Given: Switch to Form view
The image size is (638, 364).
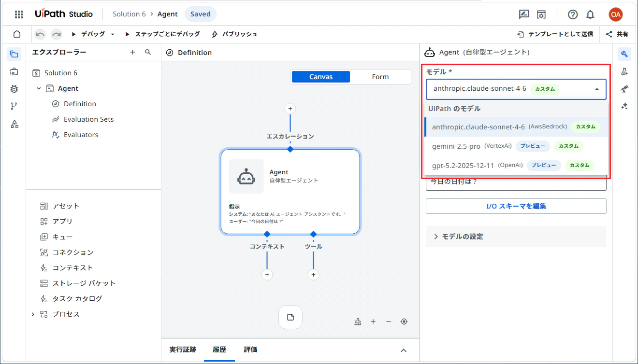Looking at the screenshot, I should pyautogui.click(x=380, y=77).
